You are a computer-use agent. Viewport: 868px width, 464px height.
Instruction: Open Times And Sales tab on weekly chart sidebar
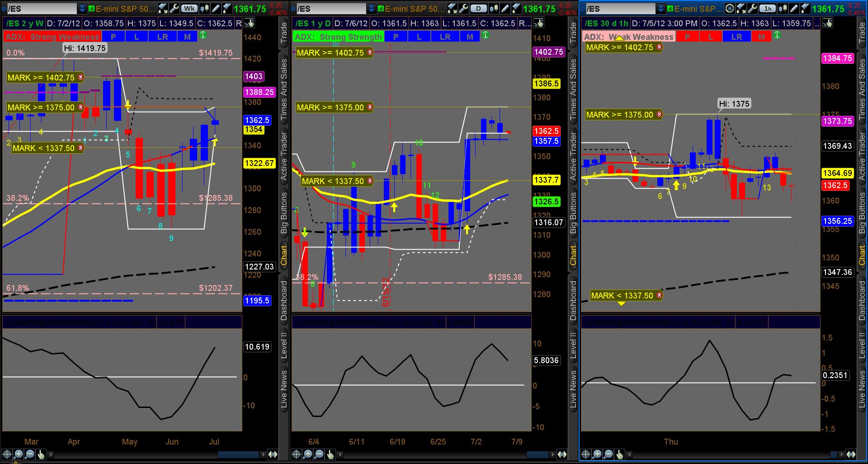pos(284,90)
